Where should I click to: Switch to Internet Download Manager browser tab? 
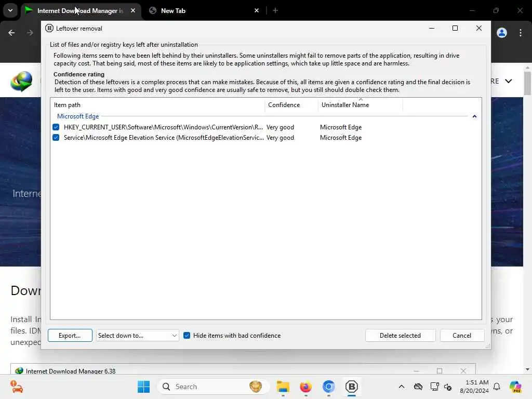(x=81, y=10)
